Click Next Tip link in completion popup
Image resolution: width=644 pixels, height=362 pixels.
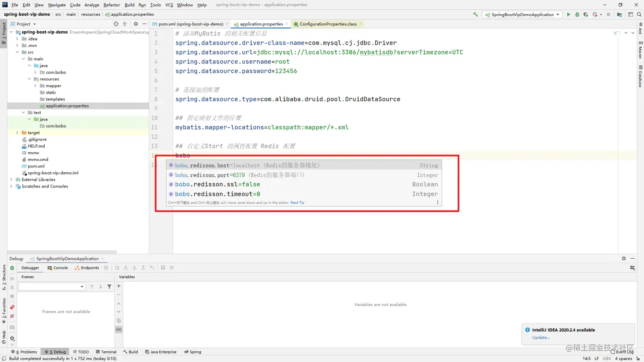click(297, 202)
